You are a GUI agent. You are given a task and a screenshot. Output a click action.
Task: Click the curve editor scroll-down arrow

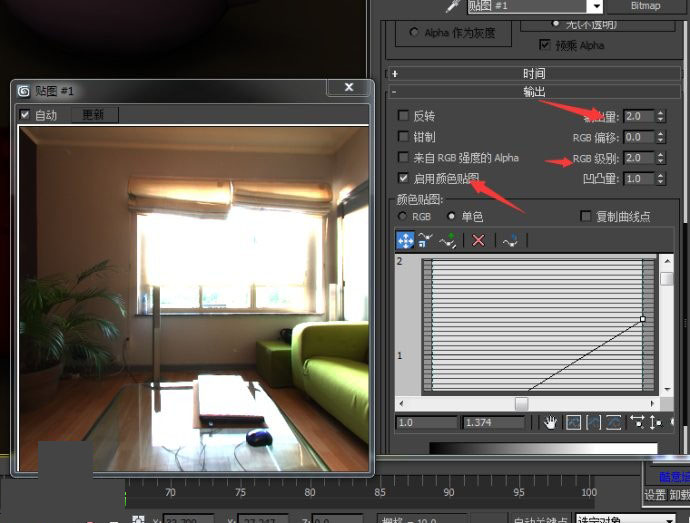point(667,389)
